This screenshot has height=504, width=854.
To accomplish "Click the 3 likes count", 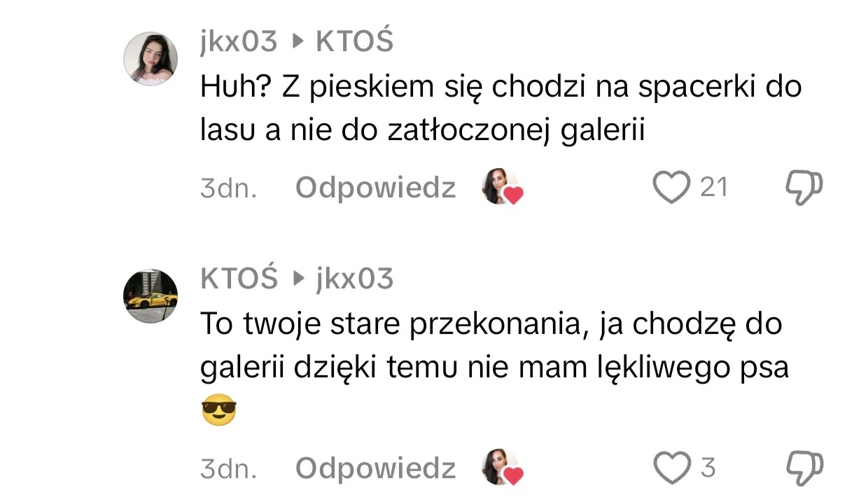I will [x=708, y=468].
